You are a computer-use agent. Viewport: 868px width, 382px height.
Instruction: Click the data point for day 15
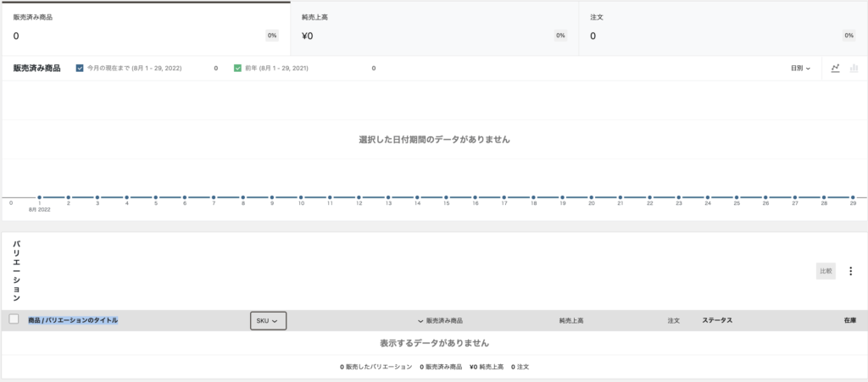pos(446,197)
